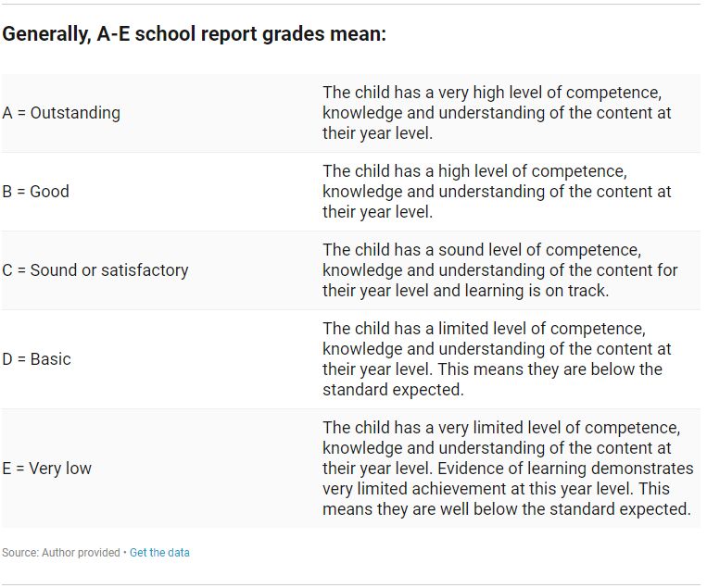The image size is (707, 588).
Task: Click the grade B 'high level of competence' description
Action: (x=497, y=192)
